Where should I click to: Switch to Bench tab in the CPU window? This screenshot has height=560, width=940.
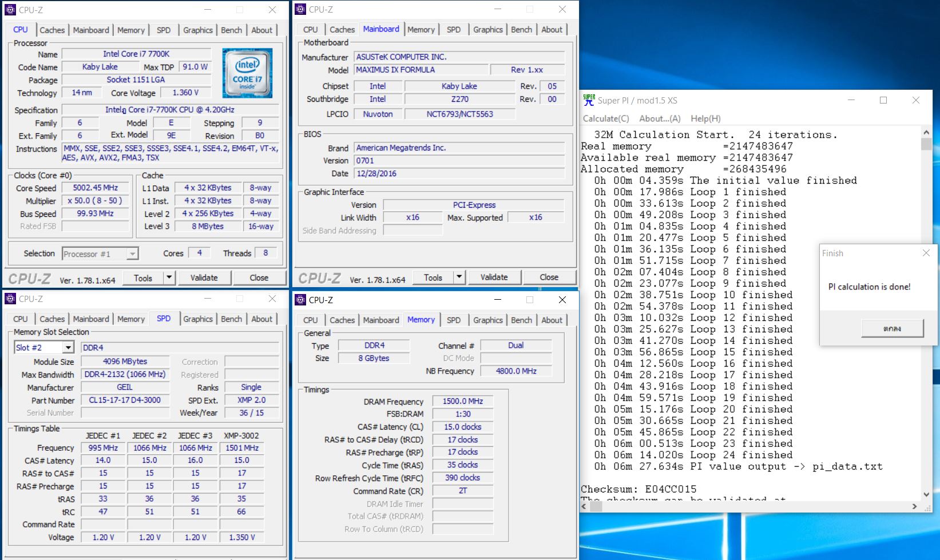(x=231, y=30)
